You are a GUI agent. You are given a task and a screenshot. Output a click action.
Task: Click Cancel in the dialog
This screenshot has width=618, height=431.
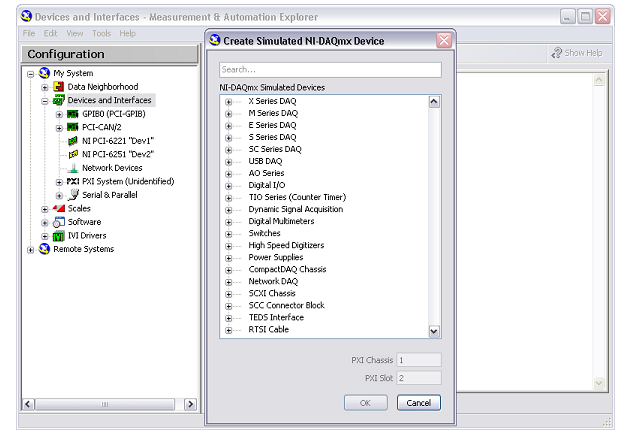pos(419,403)
